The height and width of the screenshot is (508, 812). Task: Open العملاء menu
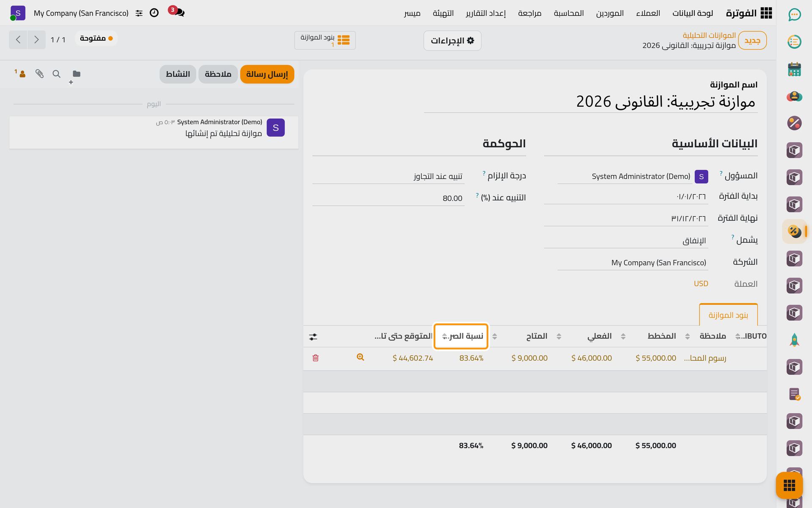tap(648, 13)
